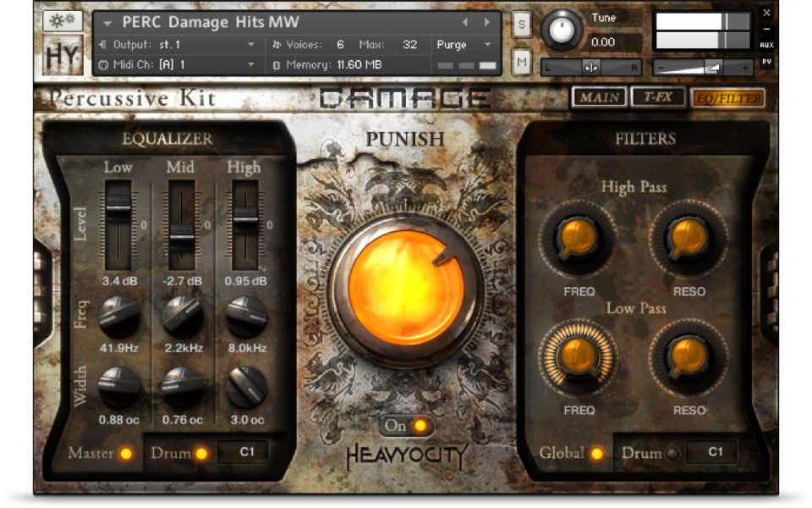Click the High Pass FREQ knob
The height and width of the screenshot is (508, 812).
pyautogui.click(x=579, y=240)
